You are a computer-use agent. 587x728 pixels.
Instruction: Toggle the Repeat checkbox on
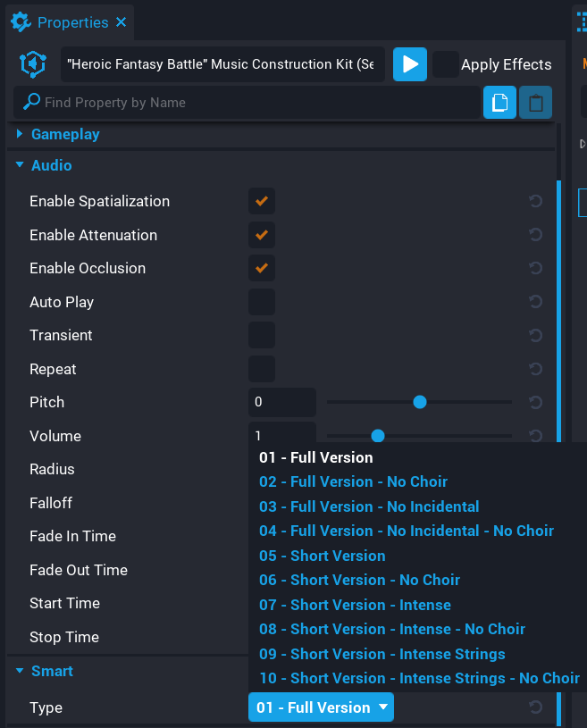pos(261,368)
